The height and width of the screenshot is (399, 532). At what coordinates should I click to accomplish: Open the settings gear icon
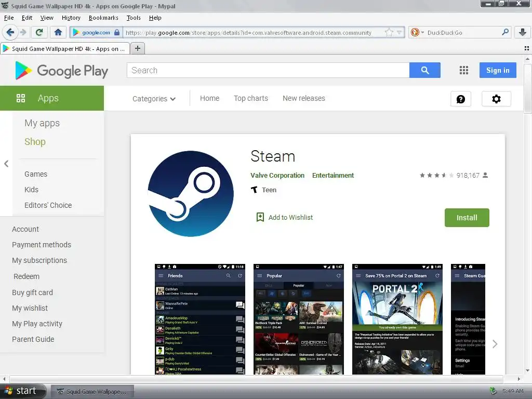[x=496, y=99]
